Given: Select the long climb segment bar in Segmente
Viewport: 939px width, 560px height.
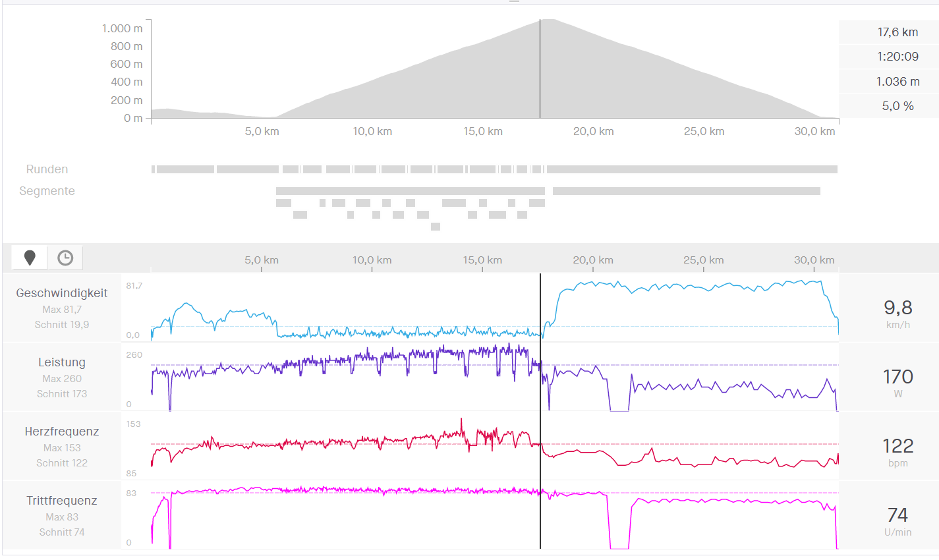Looking at the screenshot, I should pos(410,191).
